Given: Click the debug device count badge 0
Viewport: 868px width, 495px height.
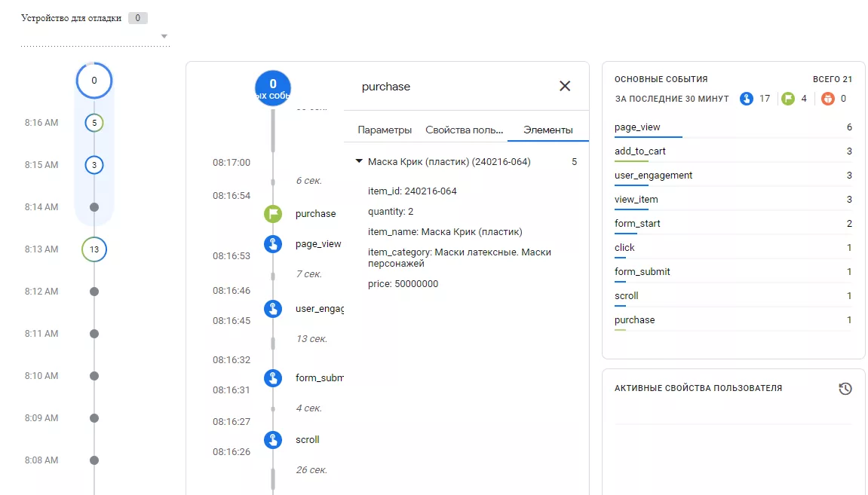Looking at the screenshot, I should (x=138, y=18).
